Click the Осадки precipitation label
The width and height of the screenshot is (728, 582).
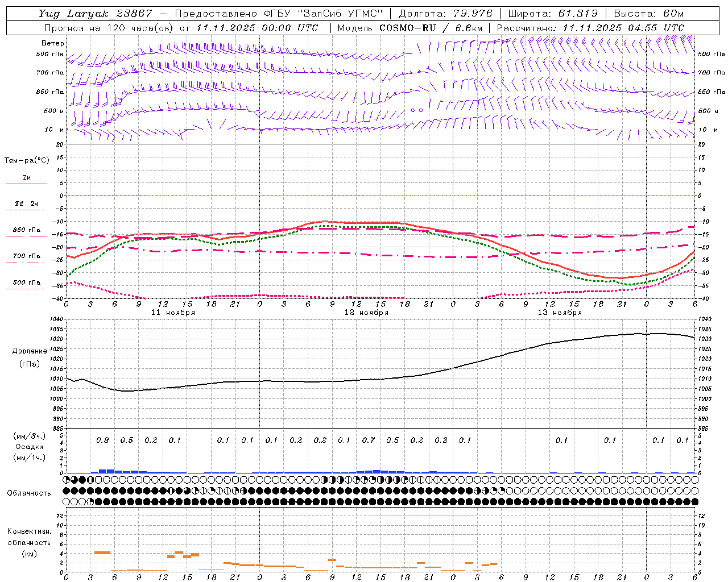click(x=30, y=447)
